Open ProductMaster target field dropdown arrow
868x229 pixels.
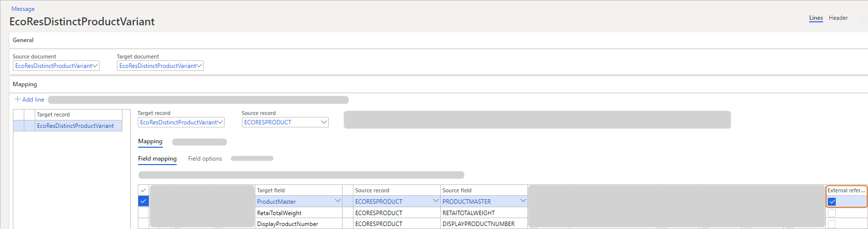(338, 201)
